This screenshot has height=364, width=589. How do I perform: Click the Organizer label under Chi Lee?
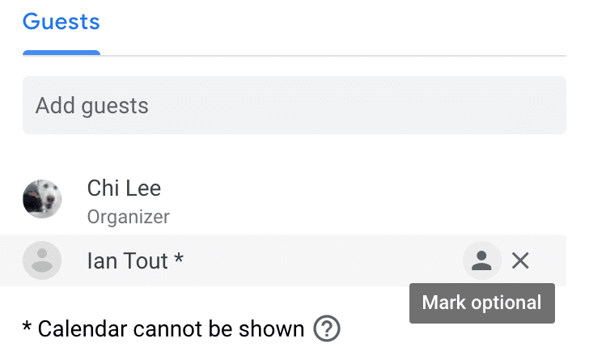tap(128, 217)
